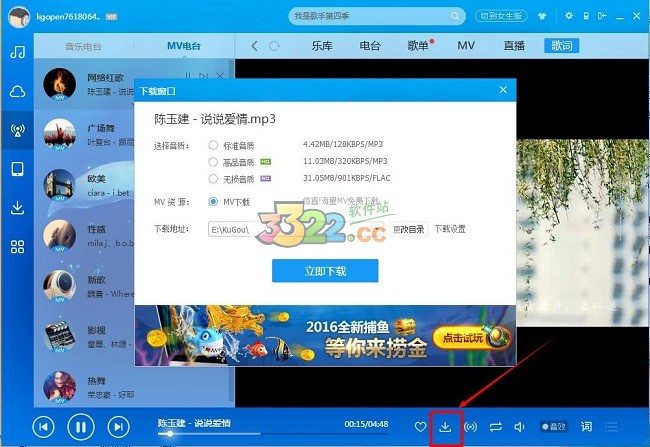Click the download icon in the player bar
The width and height of the screenshot is (650, 447).
coord(445,427)
